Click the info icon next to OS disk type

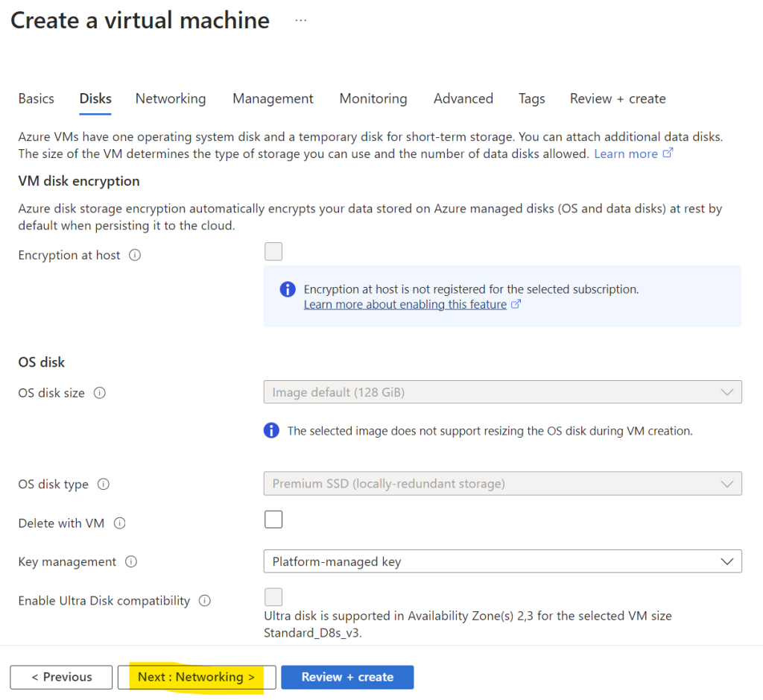[x=104, y=485]
